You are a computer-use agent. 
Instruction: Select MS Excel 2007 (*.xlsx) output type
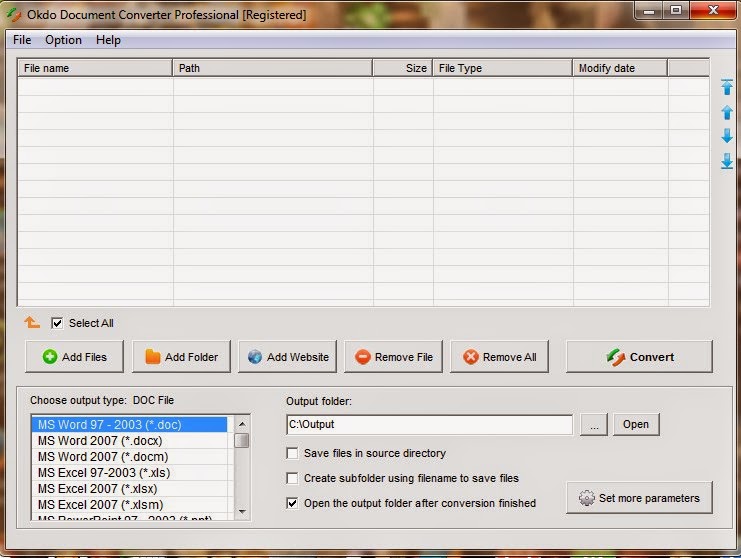coord(129,489)
